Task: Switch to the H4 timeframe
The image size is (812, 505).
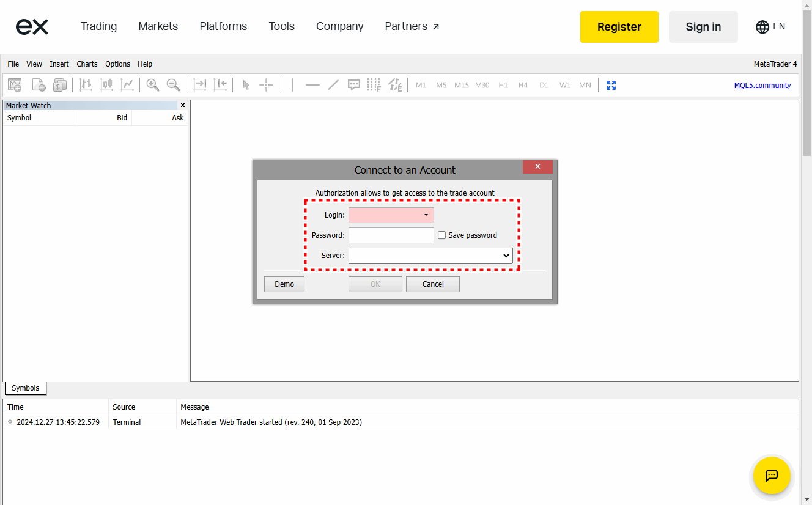Action: [523, 85]
